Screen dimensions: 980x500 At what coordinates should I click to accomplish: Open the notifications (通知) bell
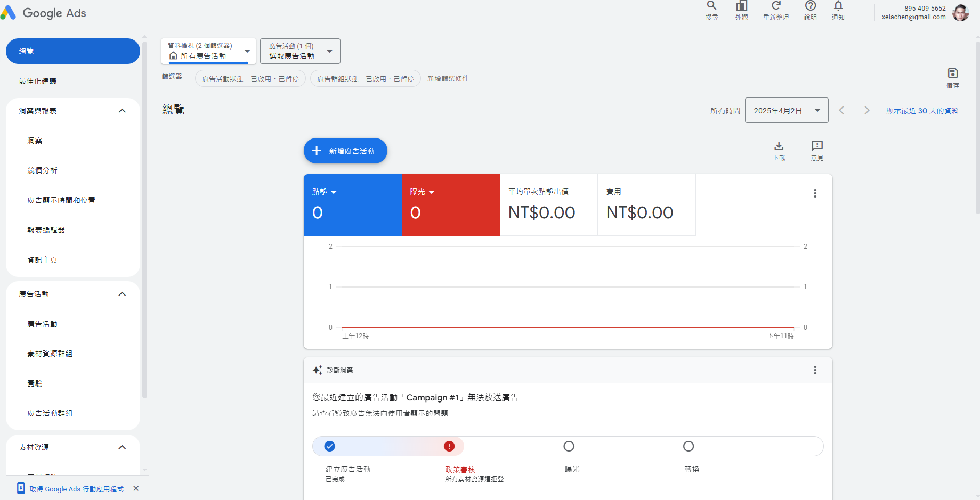(x=838, y=11)
